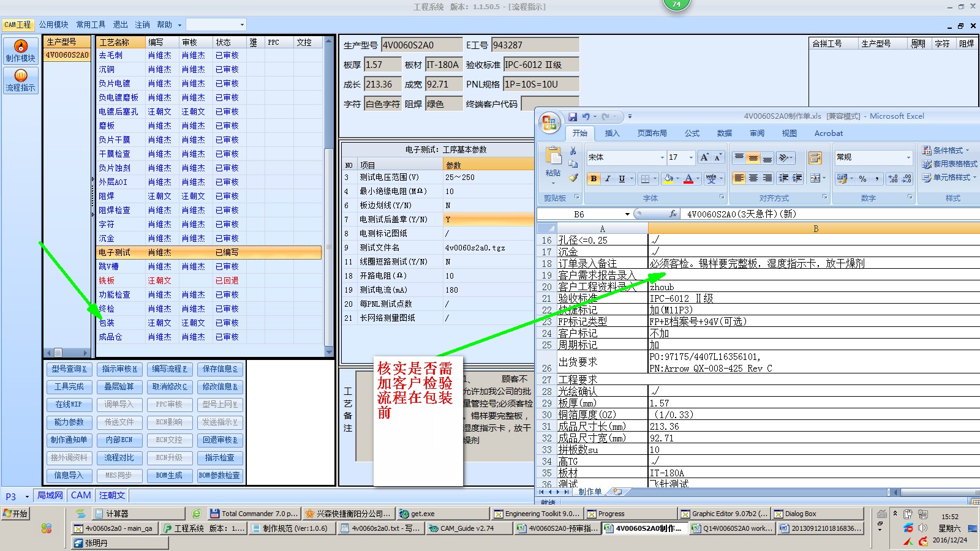
Task: Click the 生产型号 input field 4V0060S2A0
Action: tap(421, 45)
